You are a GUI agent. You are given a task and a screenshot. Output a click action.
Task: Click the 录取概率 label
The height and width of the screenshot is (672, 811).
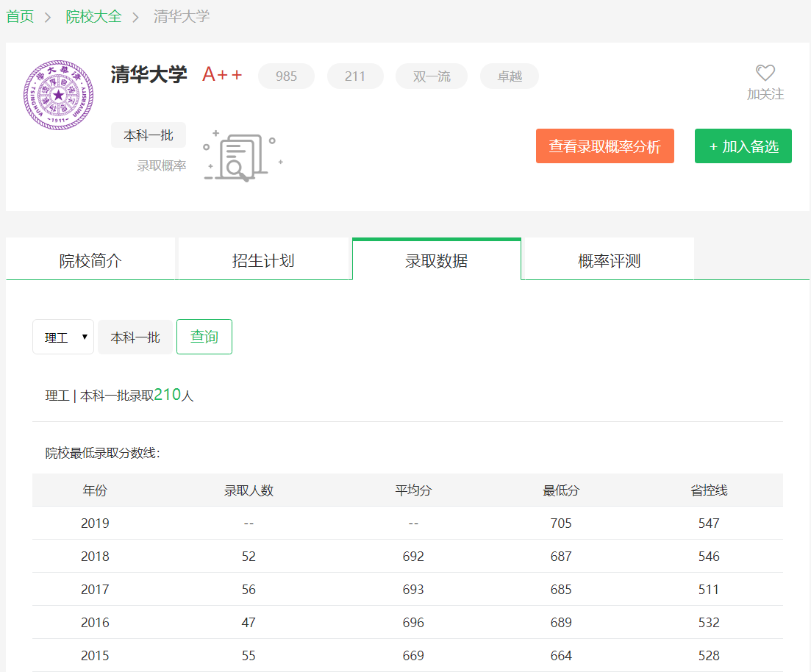(161, 165)
